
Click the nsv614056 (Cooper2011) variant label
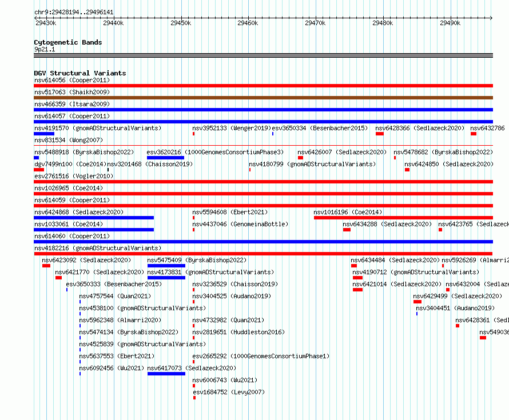tap(72, 80)
